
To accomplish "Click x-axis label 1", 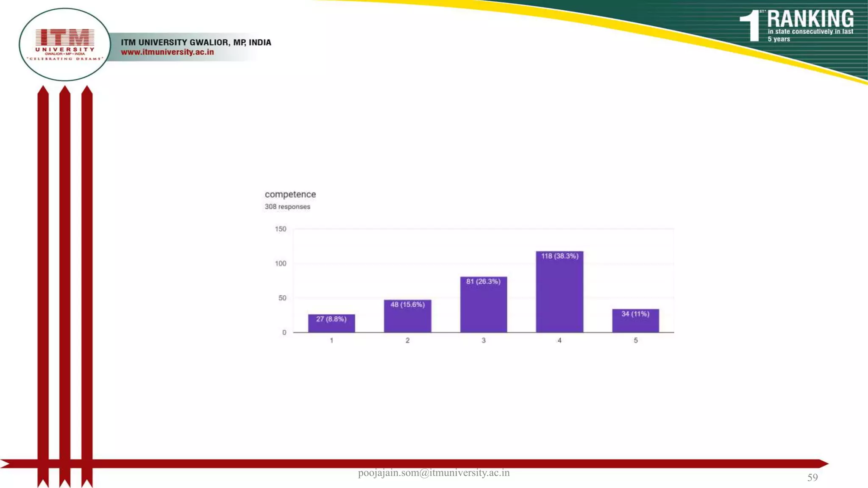I will [331, 341].
